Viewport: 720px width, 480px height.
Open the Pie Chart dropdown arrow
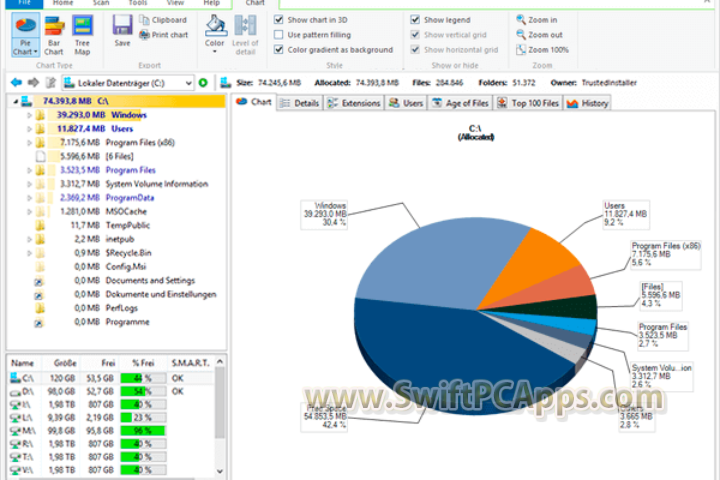pos(35,52)
